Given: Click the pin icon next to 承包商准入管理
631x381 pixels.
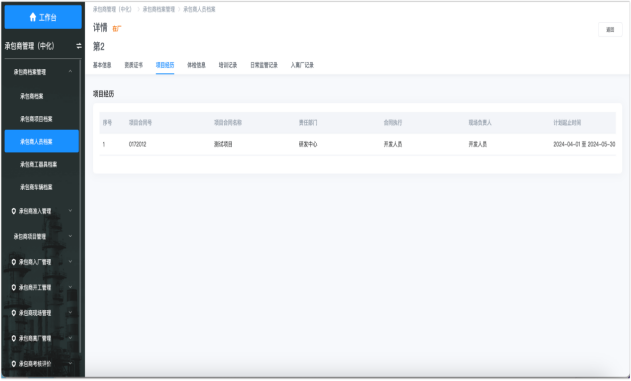Looking at the screenshot, I should pyautogui.click(x=14, y=211).
